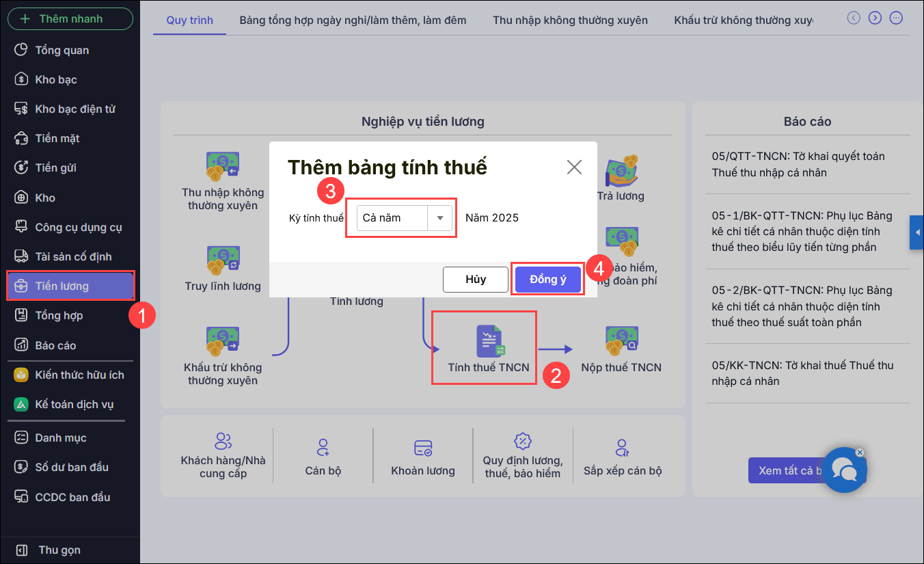Open the Kỳ tính thuế dropdown arrow
This screenshot has height=564, width=924.
tap(440, 218)
